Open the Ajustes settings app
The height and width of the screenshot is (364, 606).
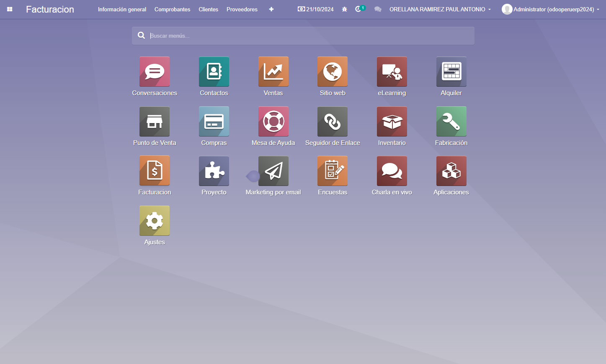[155, 221]
